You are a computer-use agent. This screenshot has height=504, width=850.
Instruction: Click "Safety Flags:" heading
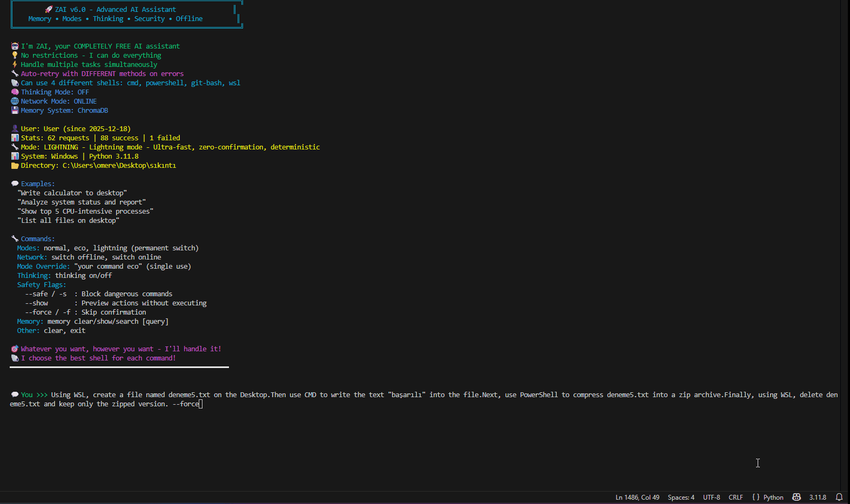pyautogui.click(x=42, y=284)
